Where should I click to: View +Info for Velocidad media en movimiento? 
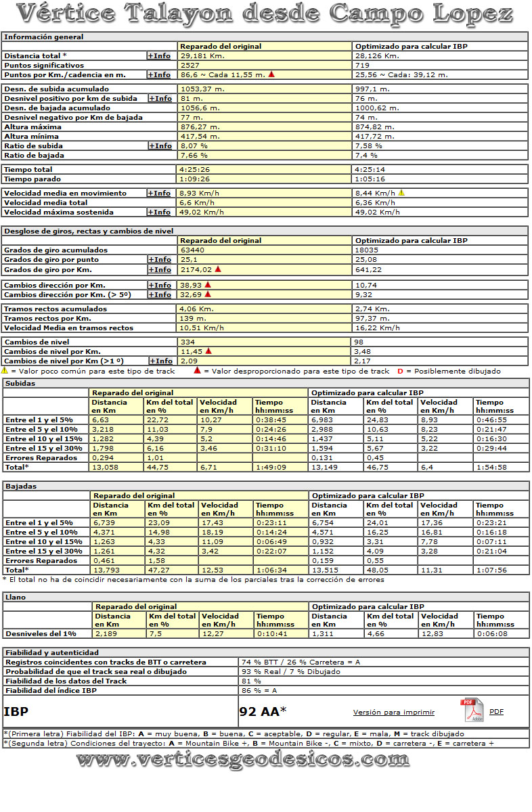click(x=160, y=193)
